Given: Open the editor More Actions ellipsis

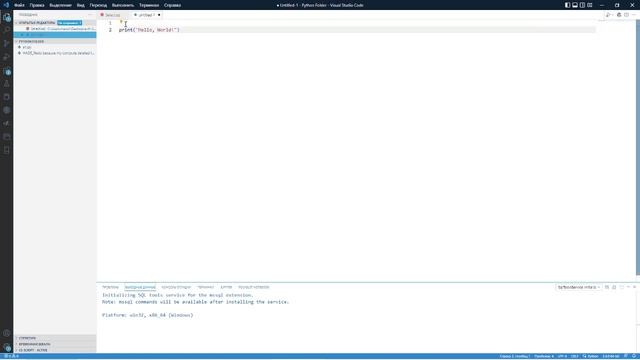Looking at the screenshot, I should point(634,15).
